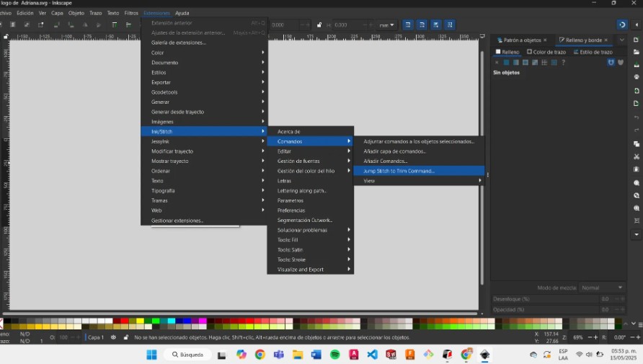This screenshot has height=364, width=643.
Task: Expand the View submenu entry
Action: 419,181
